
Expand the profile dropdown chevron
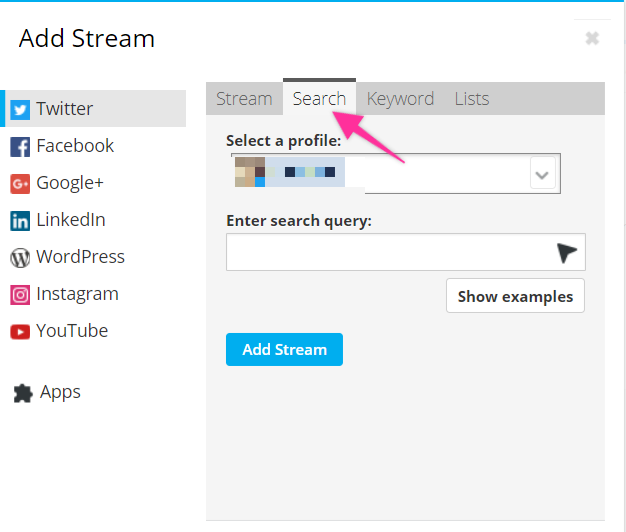tap(542, 174)
